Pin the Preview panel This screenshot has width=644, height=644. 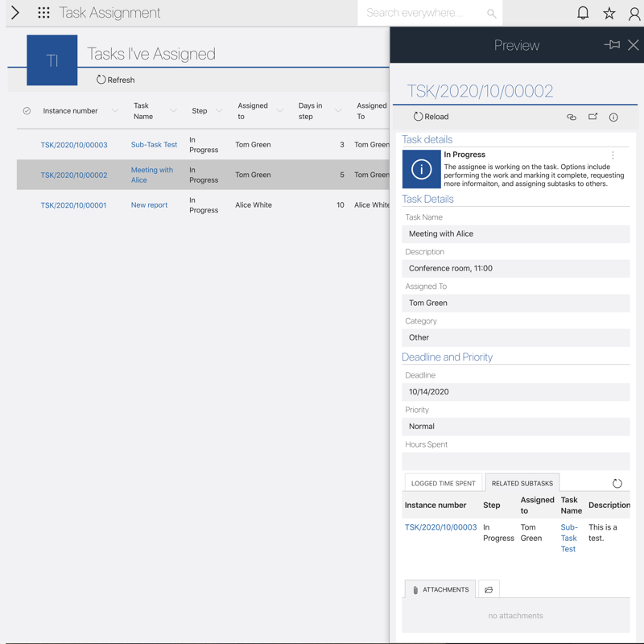[612, 45]
